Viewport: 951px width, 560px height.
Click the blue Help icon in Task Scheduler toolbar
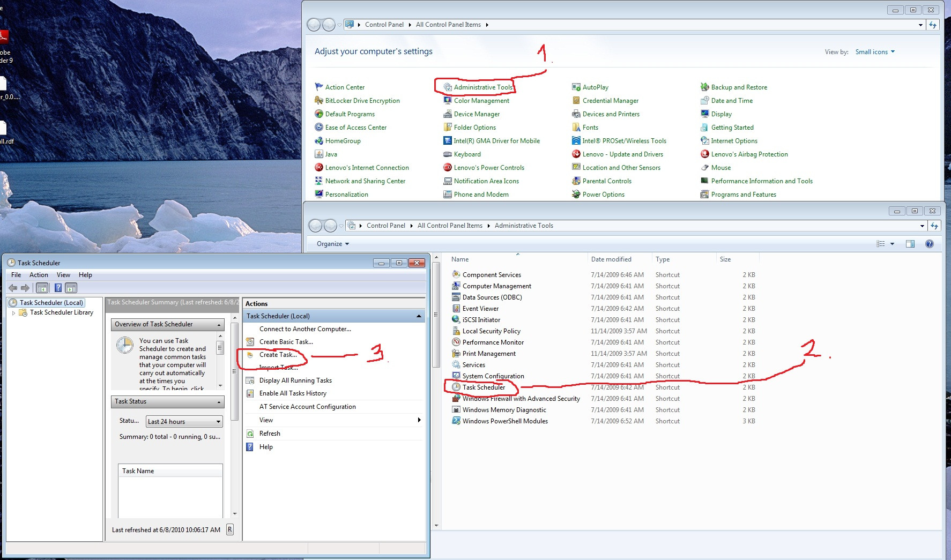(x=58, y=288)
